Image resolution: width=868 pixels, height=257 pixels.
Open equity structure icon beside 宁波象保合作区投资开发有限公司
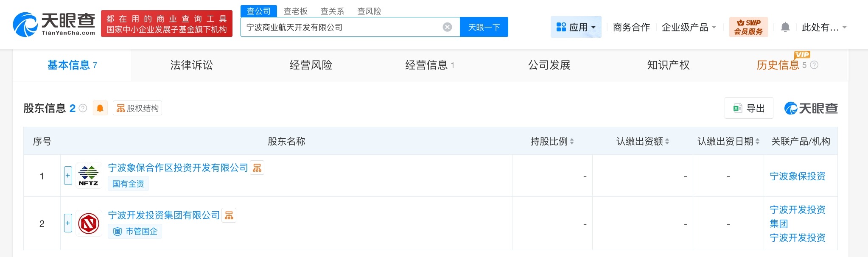click(x=257, y=168)
